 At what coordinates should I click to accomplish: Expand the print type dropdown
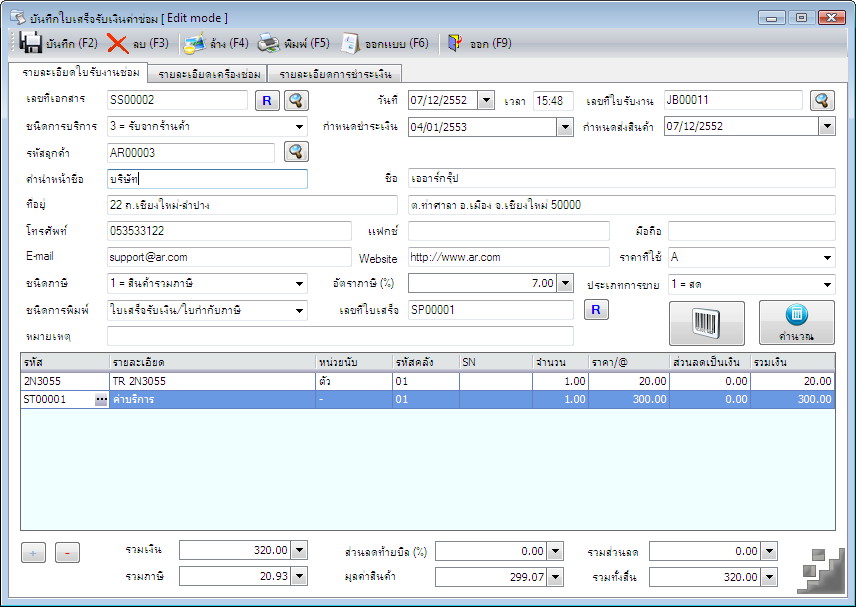tap(299, 310)
